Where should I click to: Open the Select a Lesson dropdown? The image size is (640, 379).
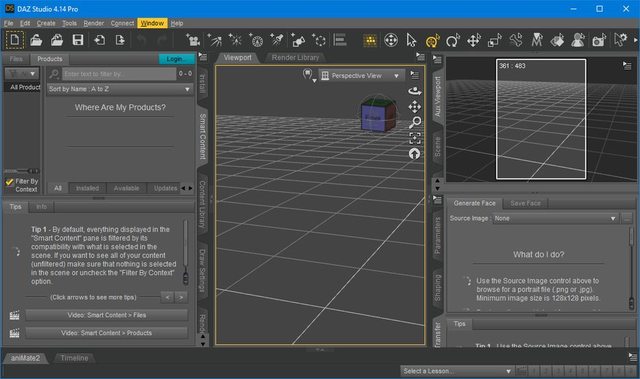tap(457, 371)
